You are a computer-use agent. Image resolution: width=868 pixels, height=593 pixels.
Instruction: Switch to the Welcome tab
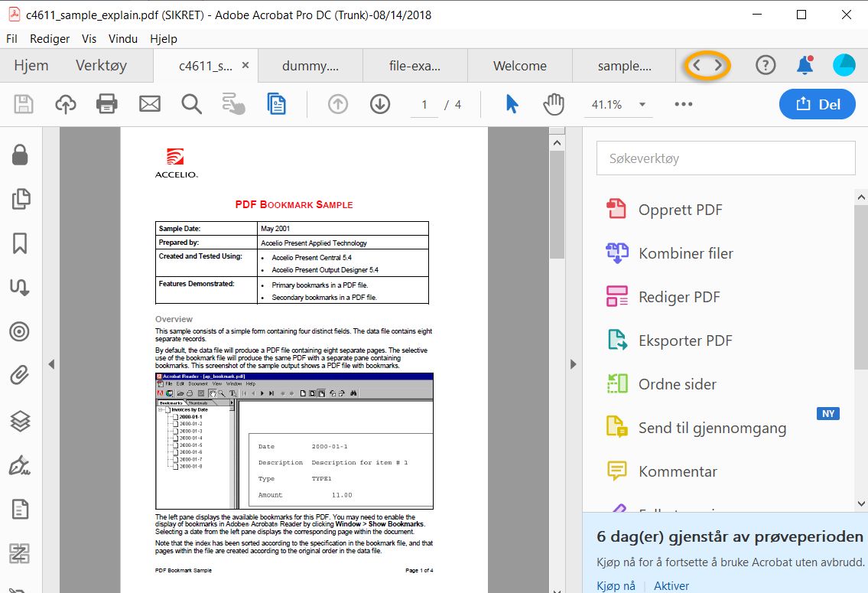click(520, 66)
